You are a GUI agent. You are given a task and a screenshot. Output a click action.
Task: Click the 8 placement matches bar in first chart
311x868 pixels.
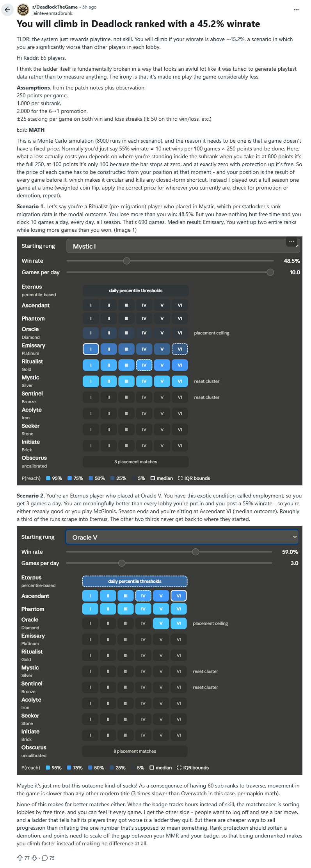click(x=135, y=462)
